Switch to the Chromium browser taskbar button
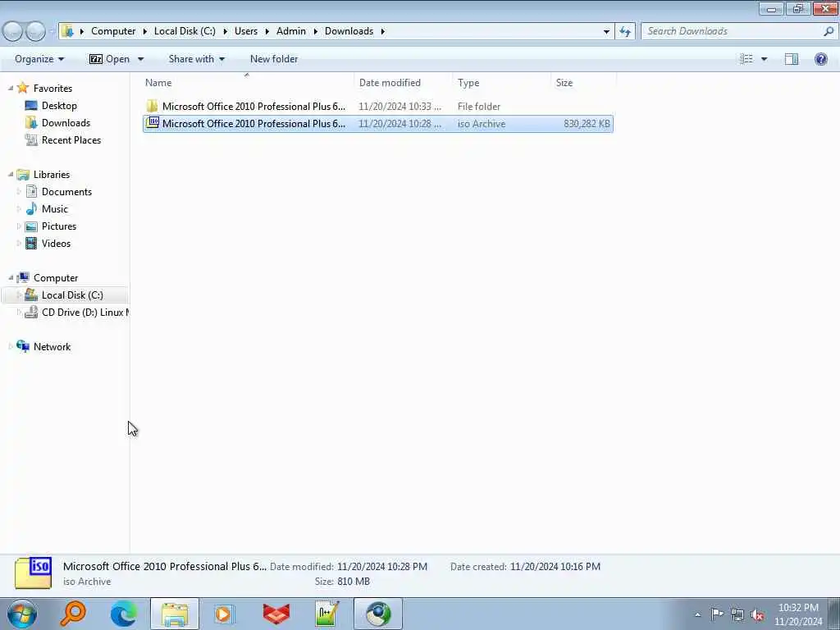Viewport: 840px width, 630px height. [x=378, y=614]
